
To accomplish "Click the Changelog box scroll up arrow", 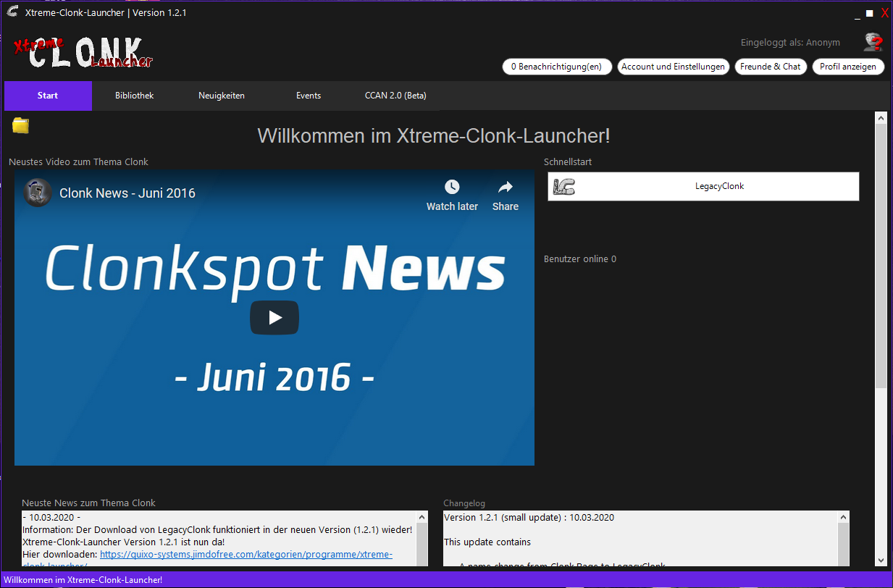I will point(843,517).
